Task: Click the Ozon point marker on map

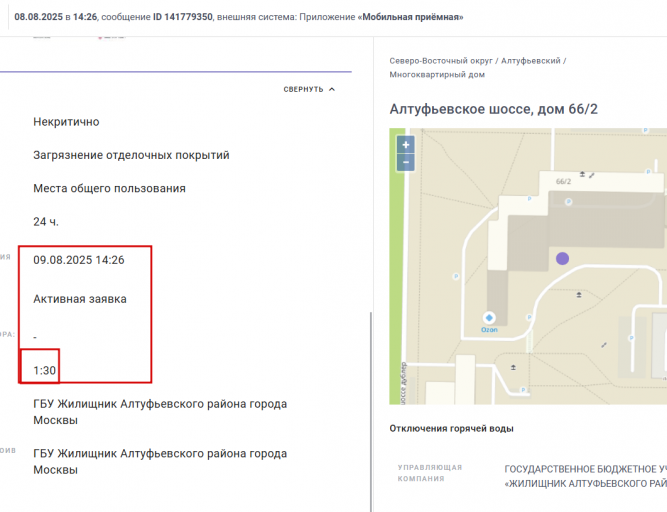Action: (489, 318)
